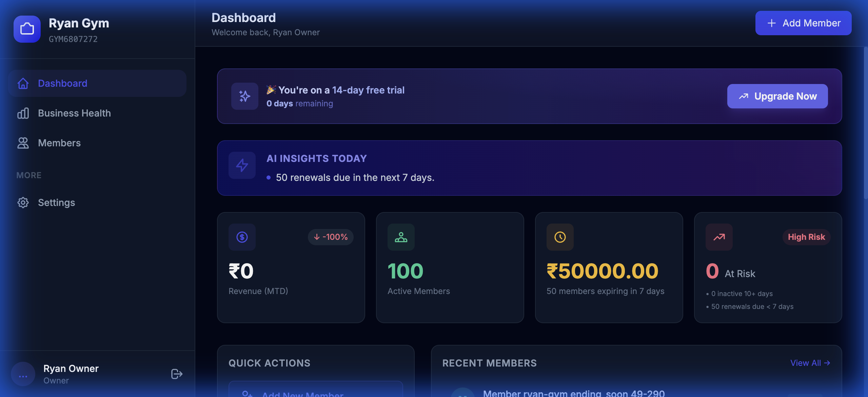868x397 pixels.
Task: Click the Add Member button
Action: tap(803, 23)
